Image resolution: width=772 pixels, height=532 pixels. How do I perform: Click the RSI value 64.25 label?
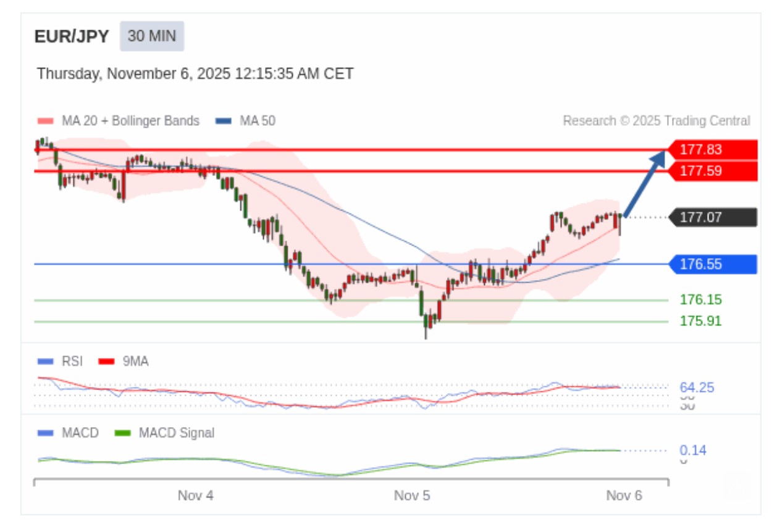pos(697,388)
